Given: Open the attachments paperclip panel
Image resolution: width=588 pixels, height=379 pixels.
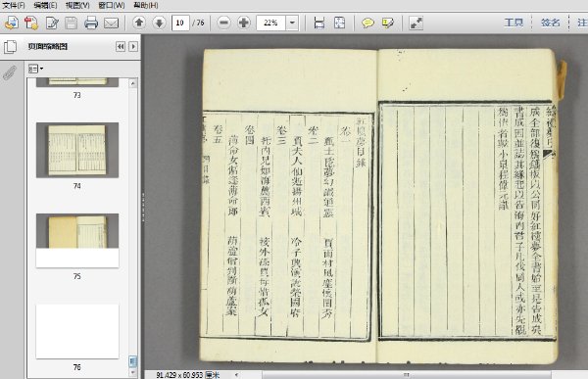Looking at the screenshot, I should coord(10,73).
